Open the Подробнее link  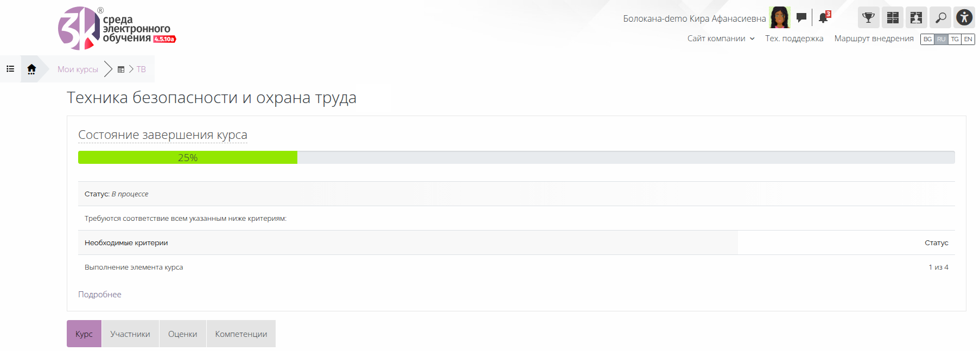click(100, 294)
